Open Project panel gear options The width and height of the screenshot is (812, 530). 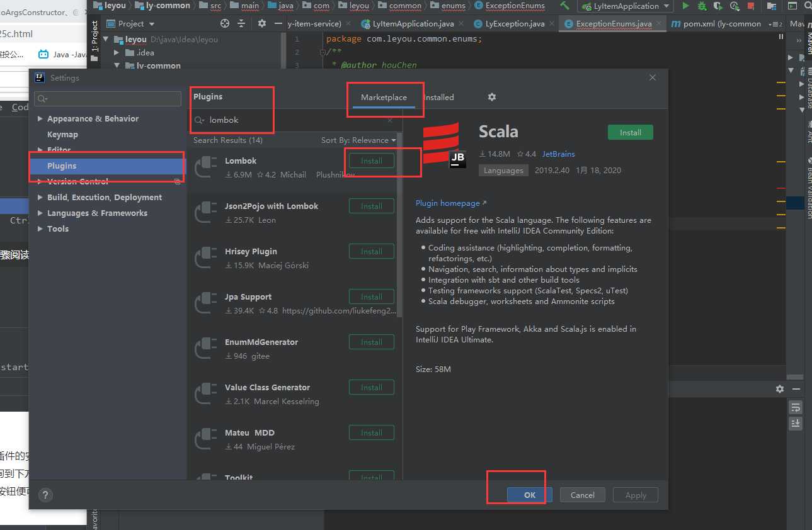[x=262, y=23]
